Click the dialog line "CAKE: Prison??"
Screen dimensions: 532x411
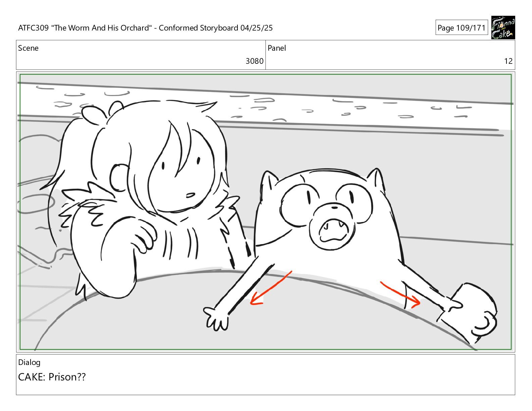coord(52,377)
